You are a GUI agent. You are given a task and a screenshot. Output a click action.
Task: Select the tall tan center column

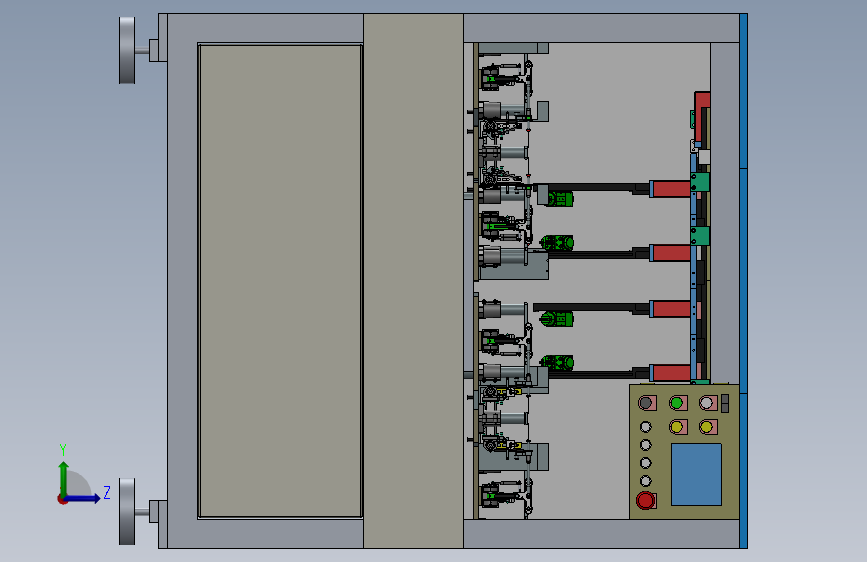coord(413,281)
